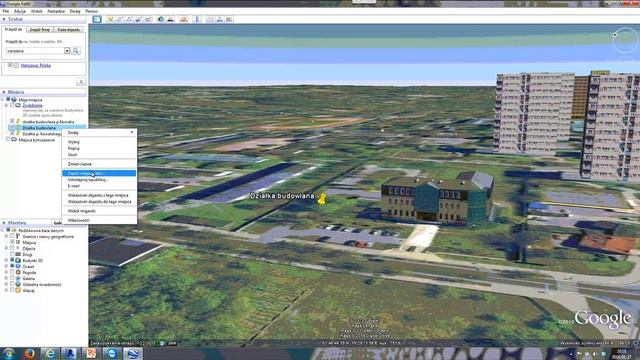Click the View in Google Maps icon
Screen dimensions: 640x360
pos(229,19)
